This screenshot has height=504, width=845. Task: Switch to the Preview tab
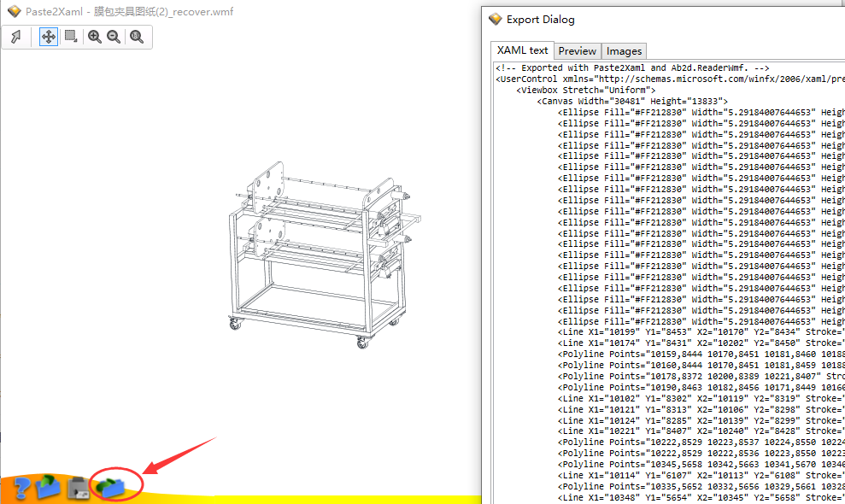(x=577, y=50)
